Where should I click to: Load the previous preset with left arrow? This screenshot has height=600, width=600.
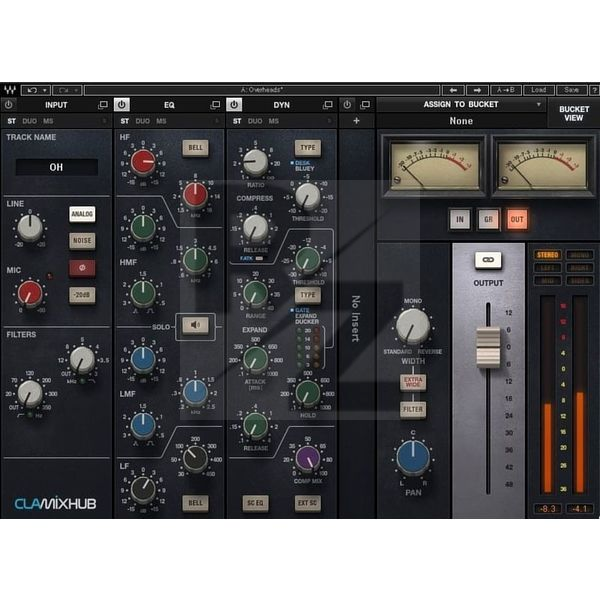(x=453, y=90)
